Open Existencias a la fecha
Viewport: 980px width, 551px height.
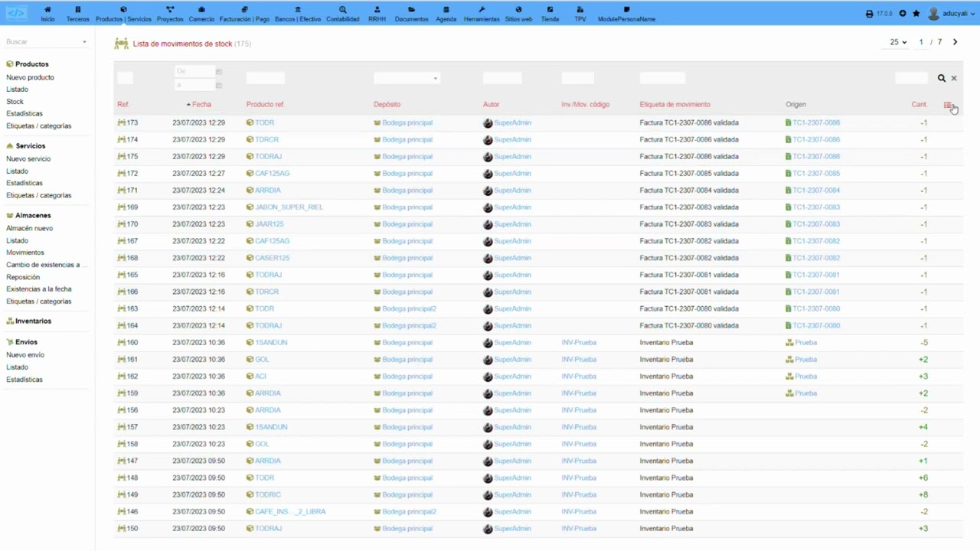pos(39,289)
